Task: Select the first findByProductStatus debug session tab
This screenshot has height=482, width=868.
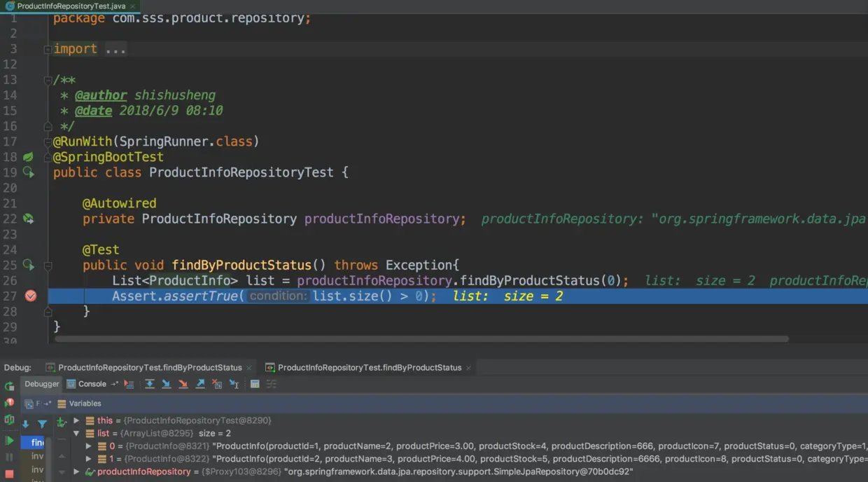Action: tap(150, 368)
